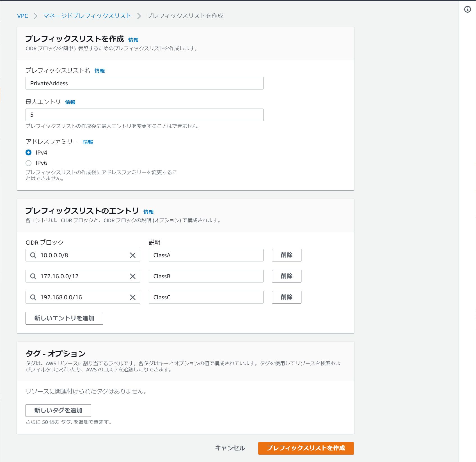This screenshot has height=462, width=476.
Task: Clear the 192.168.0.0/16 CIDR field with X
Action: pyautogui.click(x=133, y=297)
